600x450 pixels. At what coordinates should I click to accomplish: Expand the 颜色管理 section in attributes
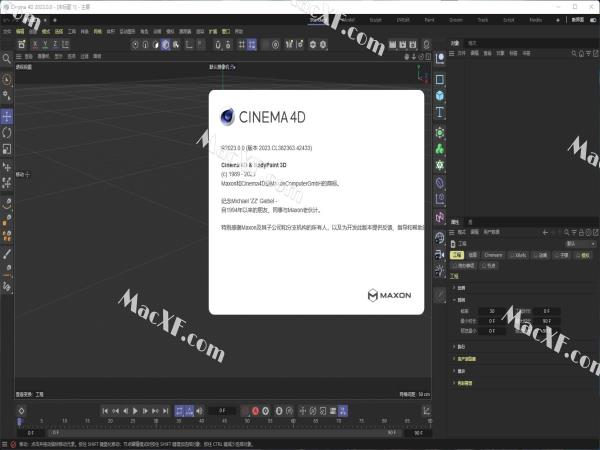pos(466,382)
